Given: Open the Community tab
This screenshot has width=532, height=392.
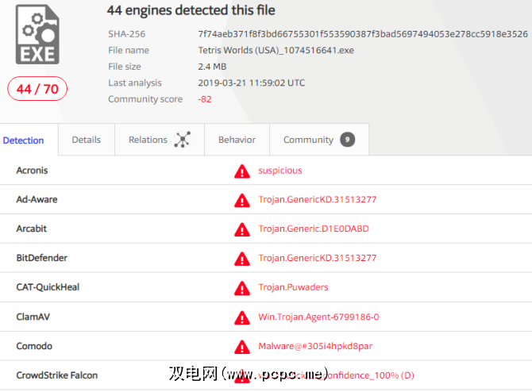Looking at the screenshot, I should [x=308, y=140].
